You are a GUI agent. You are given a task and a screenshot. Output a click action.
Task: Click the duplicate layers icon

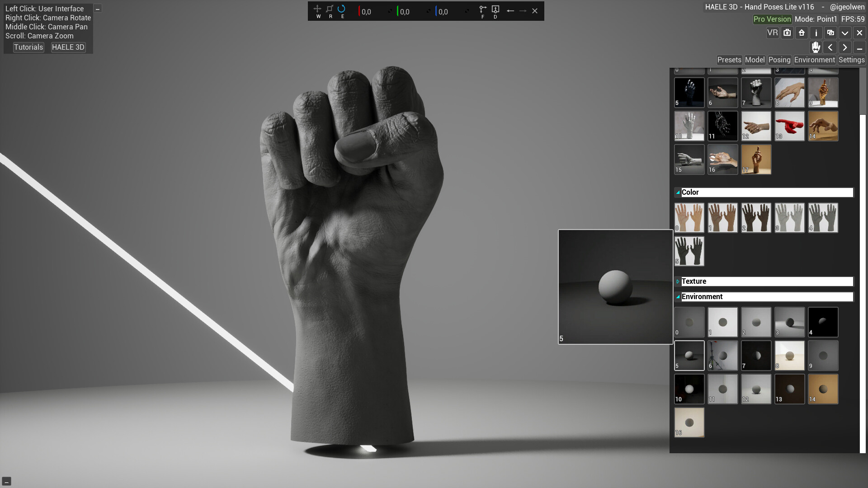click(x=830, y=33)
